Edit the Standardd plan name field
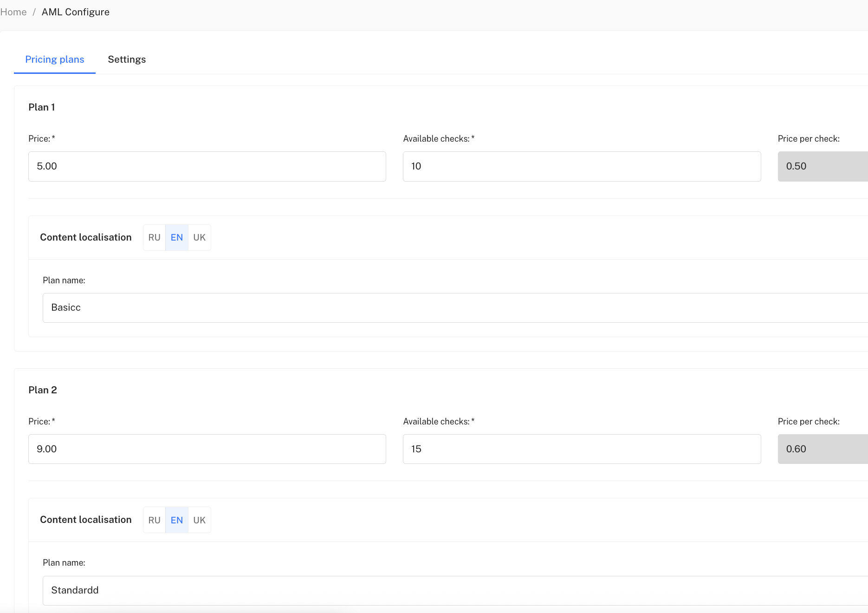The width and height of the screenshot is (868, 613). pyautogui.click(x=455, y=590)
